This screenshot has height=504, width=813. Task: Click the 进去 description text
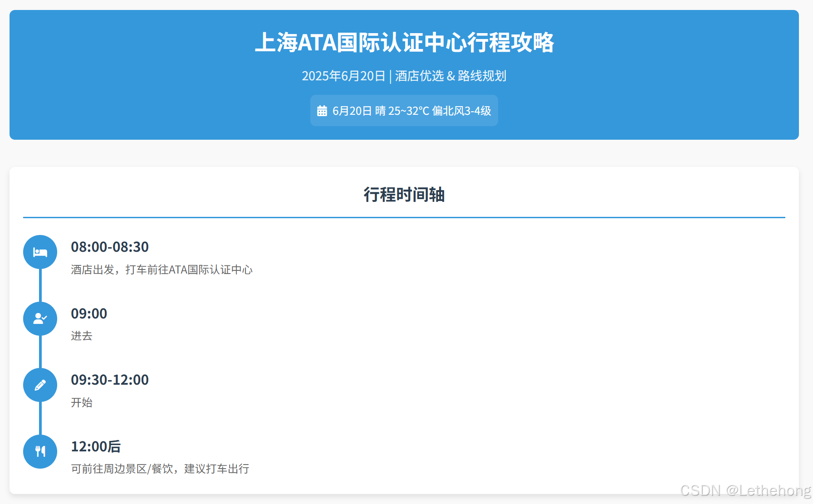coord(82,336)
